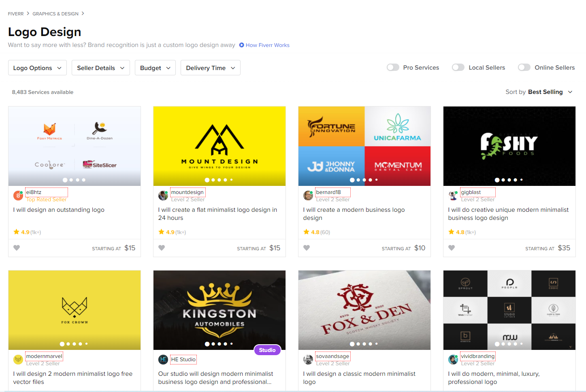Open the vividbranding black-and-white logo grid thumbnail

point(509,310)
